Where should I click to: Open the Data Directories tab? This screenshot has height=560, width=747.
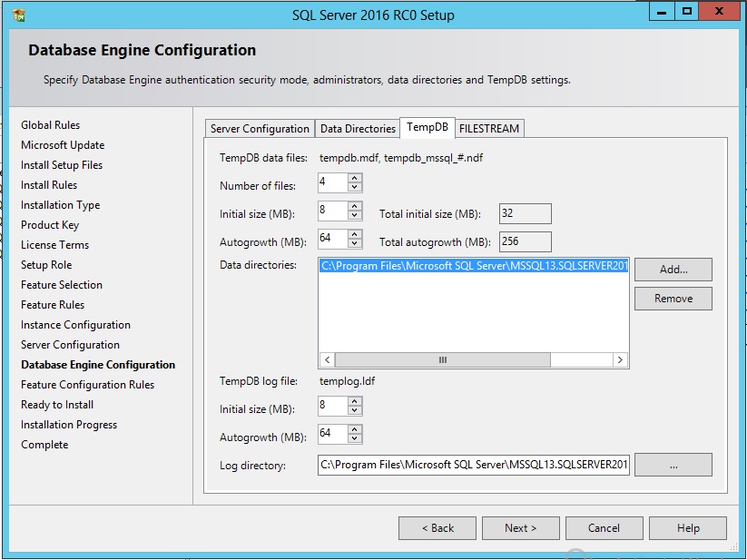[x=358, y=129]
